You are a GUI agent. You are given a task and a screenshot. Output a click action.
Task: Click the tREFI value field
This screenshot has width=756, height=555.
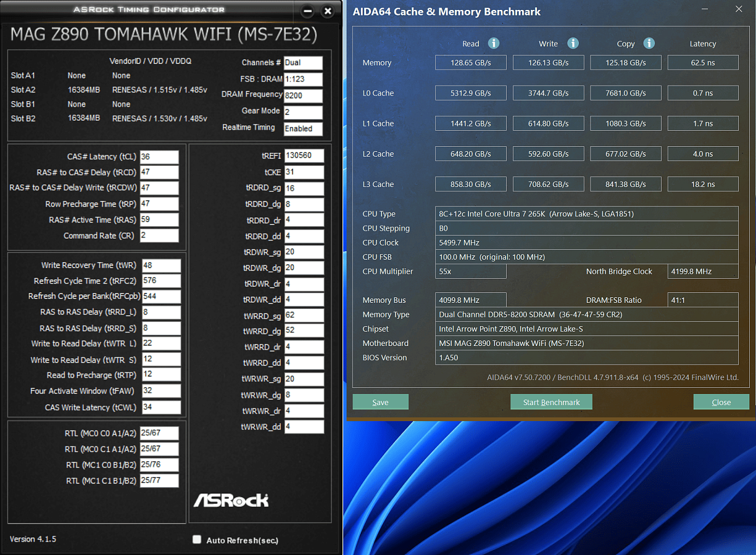(304, 156)
